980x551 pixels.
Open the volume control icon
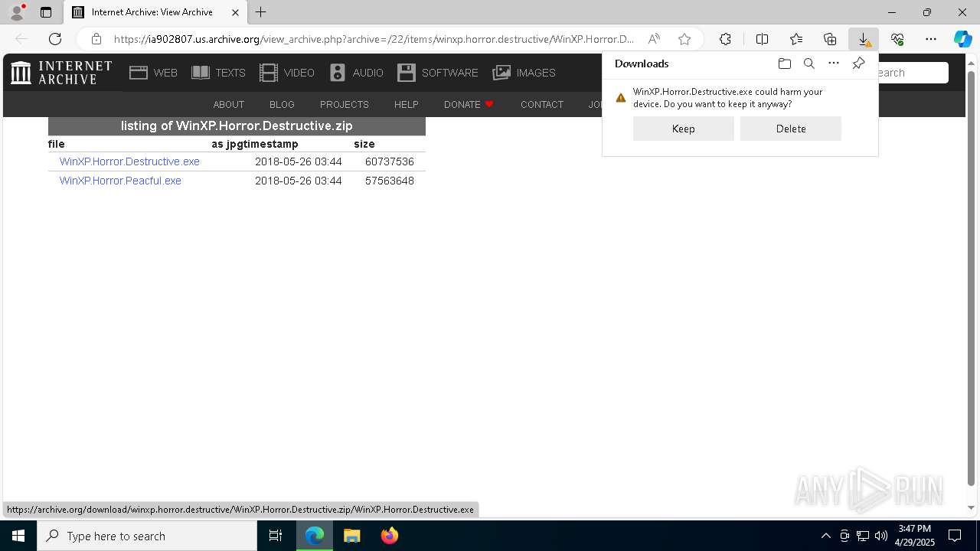881,536
